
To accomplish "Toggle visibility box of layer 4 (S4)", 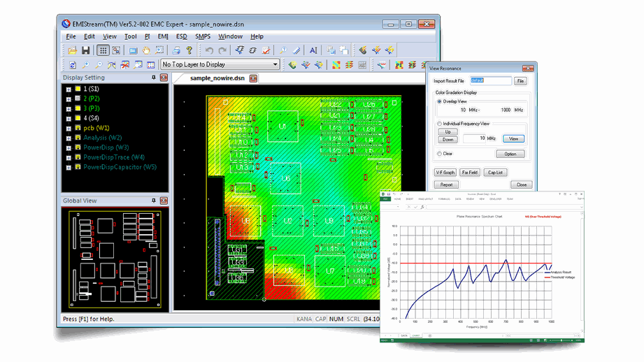I will click(x=78, y=118).
